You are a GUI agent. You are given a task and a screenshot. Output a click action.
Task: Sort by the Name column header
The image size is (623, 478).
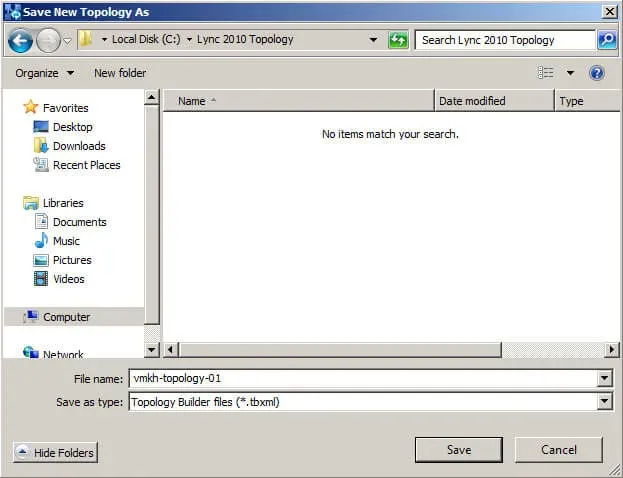pyautogui.click(x=299, y=101)
